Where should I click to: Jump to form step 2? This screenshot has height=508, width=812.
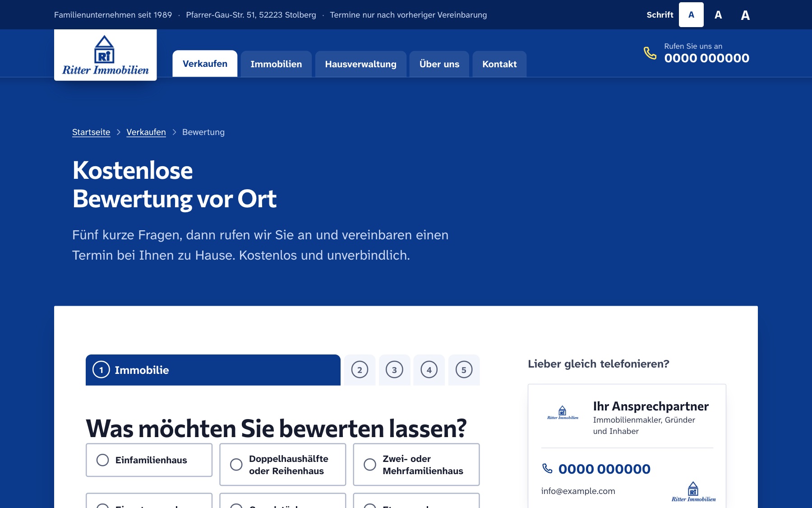[360, 370]
